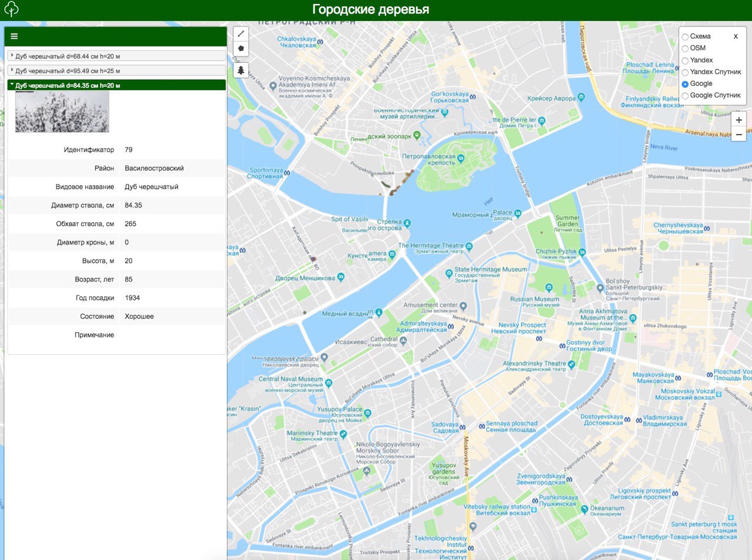
Task: Select the Google base layer
Action: [x=685, y=84]
